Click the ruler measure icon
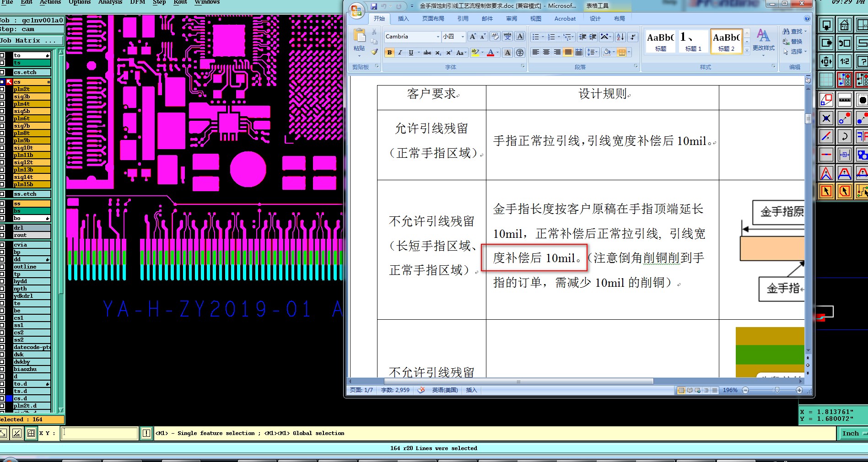 point(844,100)
